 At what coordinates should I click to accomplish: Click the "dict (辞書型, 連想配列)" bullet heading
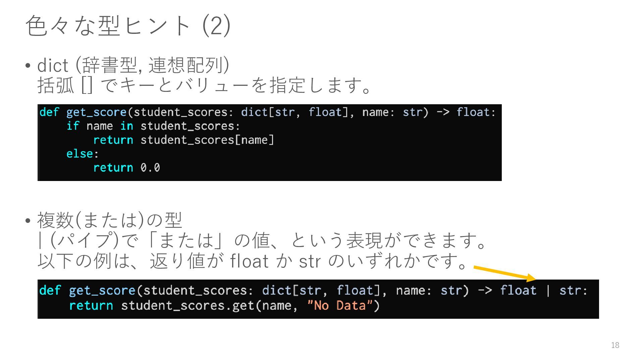click(x=133, y=65)
